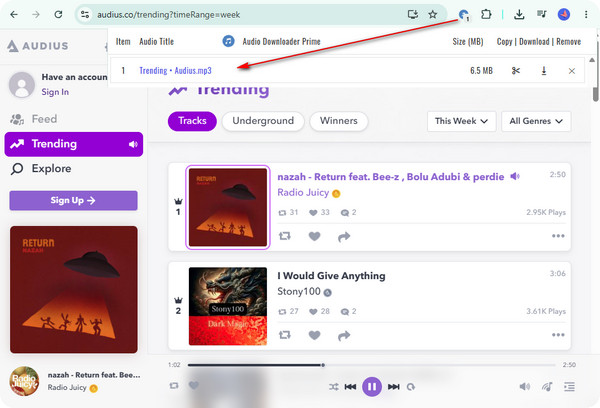Click the address bar URL
The height and width of the screenshot is (408, 600).
pyautogui.click(x=168, y=15)
